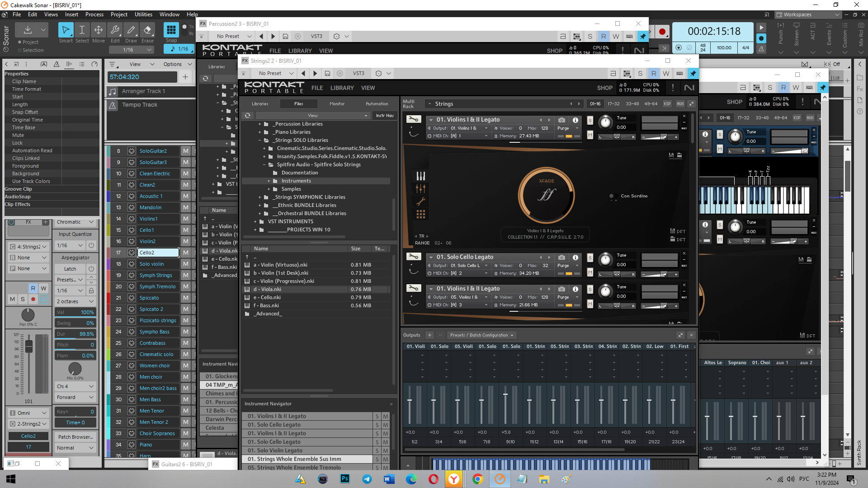868x488 pixels.
Task: Open the Patch Browser
Action: pyautogui.click(x=75, y=437)
